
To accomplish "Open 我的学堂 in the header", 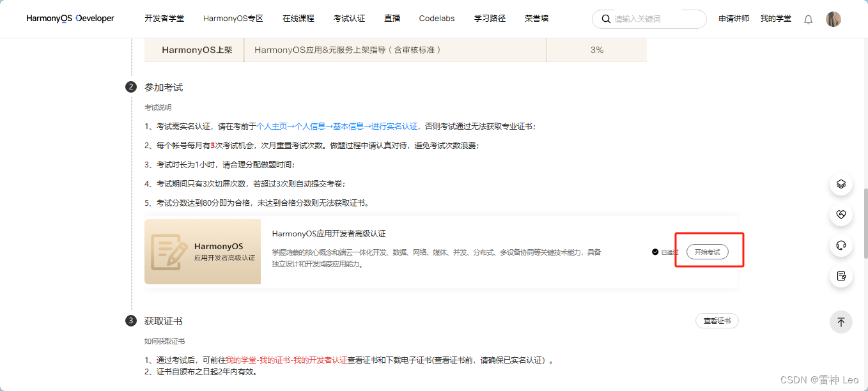I will click(775, 19).
